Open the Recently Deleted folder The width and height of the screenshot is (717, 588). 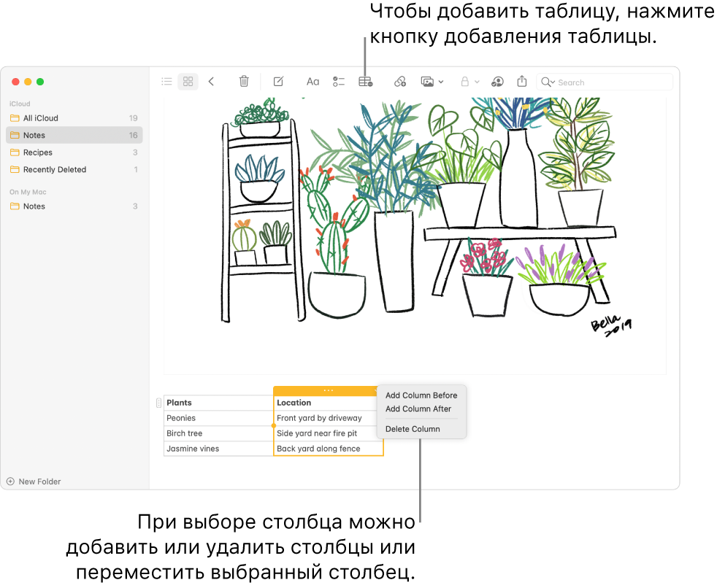74,169
